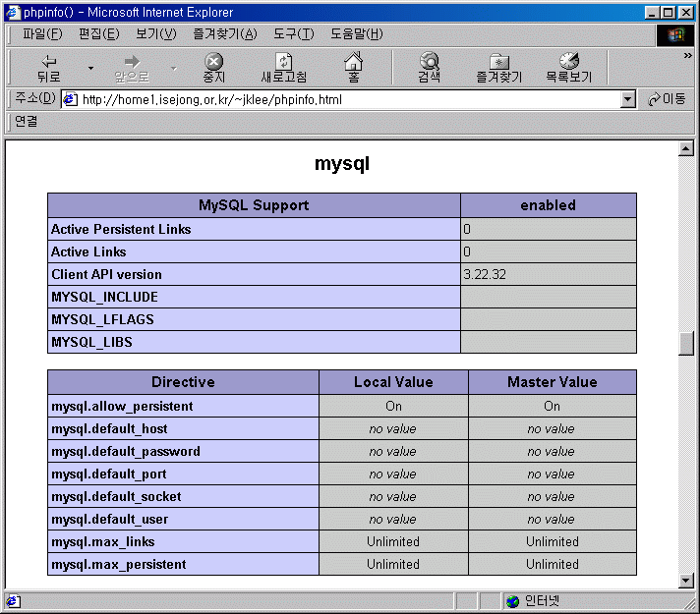700x614 pixels.
Task: Click the Forward (앞으로) toolbar button
Action: click(132, 68)
